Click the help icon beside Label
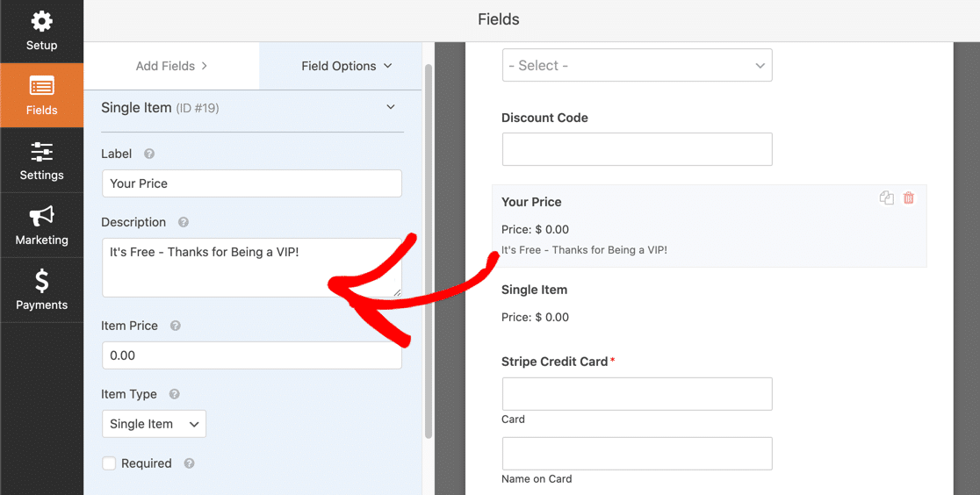Image resolution: width=980 pixels, height=495 pixels. pos(149,154)
